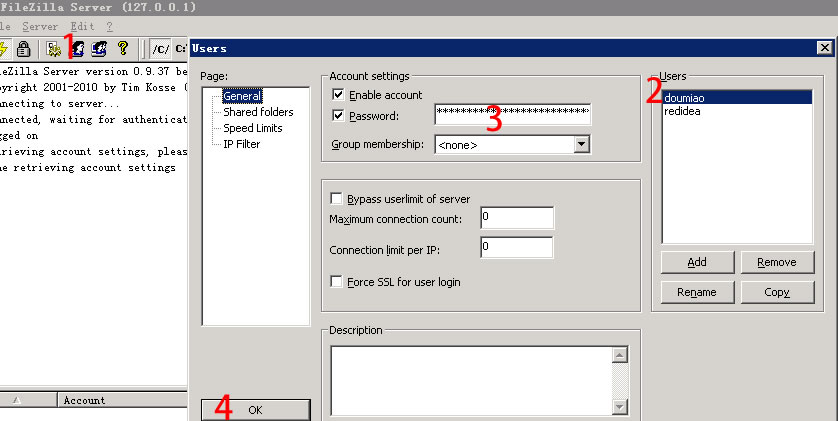Screen dimensions: 838x421
Task: Toggle the Password checkbox
Action: click(338, 115)
